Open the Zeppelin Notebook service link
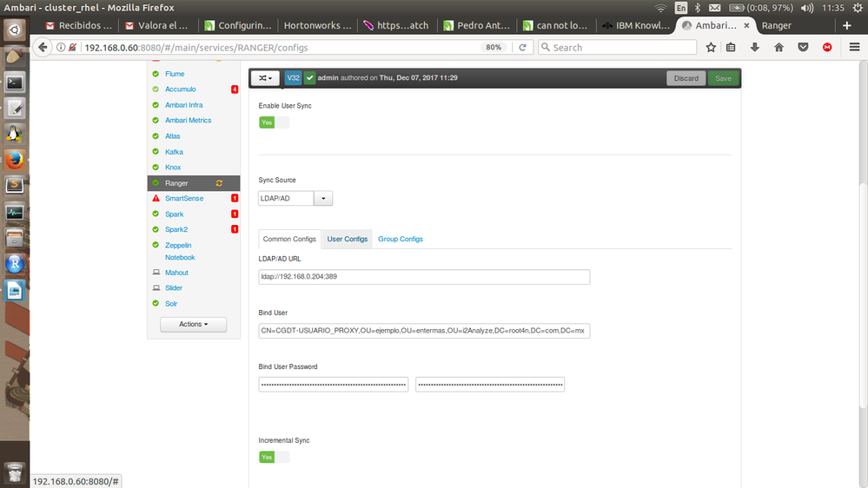Image resolution: width=868 pixels, height=488 pixels. click(179, 251)
